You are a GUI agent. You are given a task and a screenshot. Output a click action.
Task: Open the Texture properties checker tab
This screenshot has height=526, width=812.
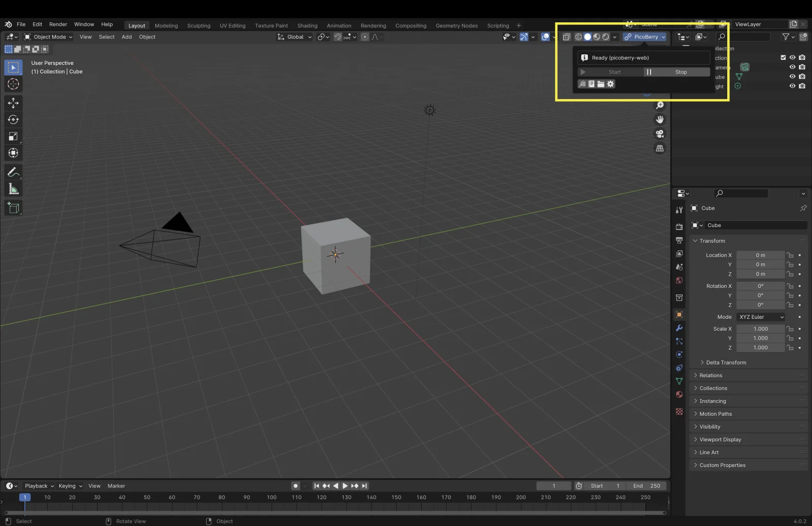pos(679,411)
